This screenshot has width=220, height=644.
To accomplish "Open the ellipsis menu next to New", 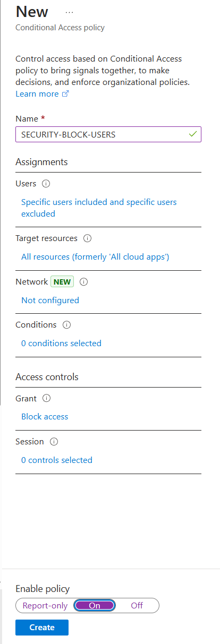I will pos(69,12).
